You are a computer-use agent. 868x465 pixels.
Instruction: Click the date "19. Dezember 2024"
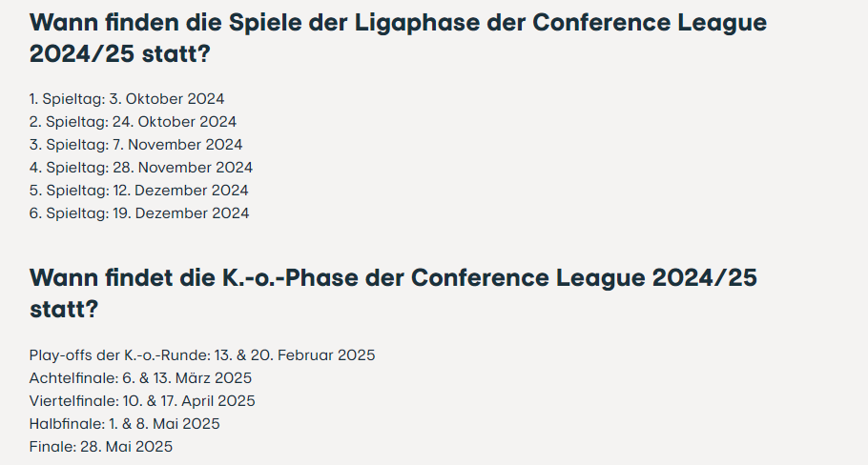point(181,213)
